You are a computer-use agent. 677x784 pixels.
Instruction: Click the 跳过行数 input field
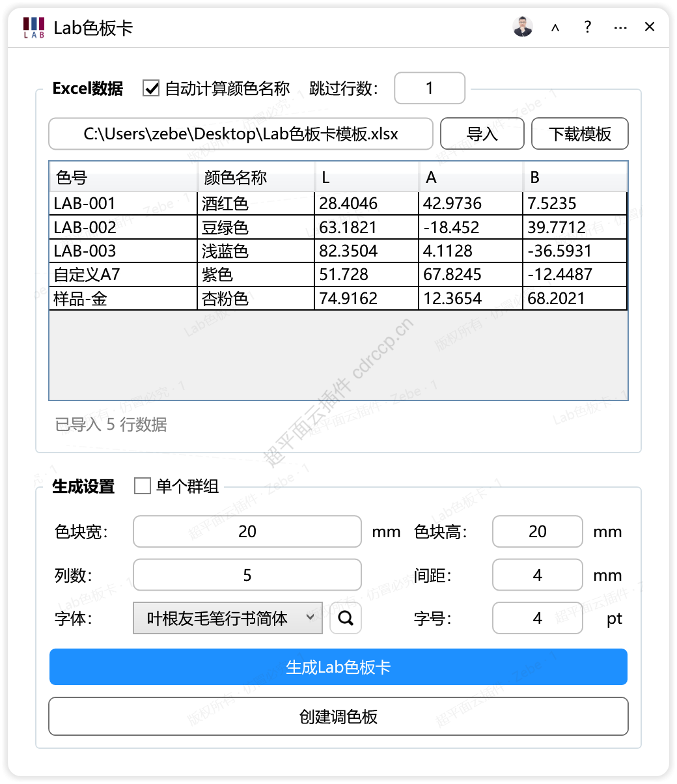[x=430, y=88]
